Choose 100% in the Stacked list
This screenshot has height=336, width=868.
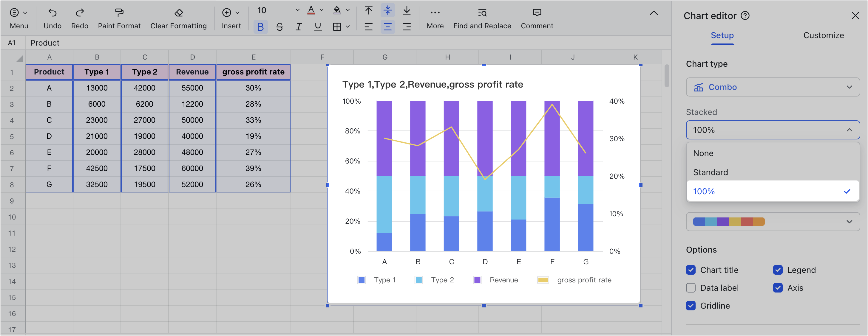(x=772, y=191)
